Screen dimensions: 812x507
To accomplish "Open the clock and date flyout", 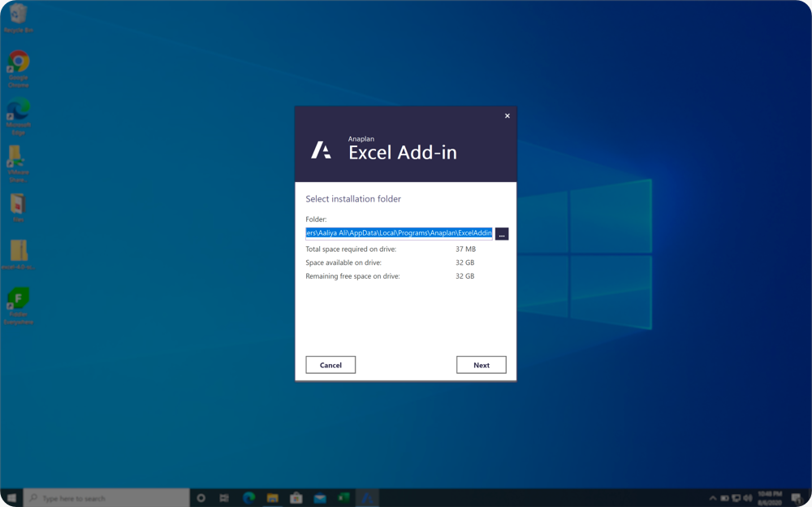I will (x=770, y=498).
